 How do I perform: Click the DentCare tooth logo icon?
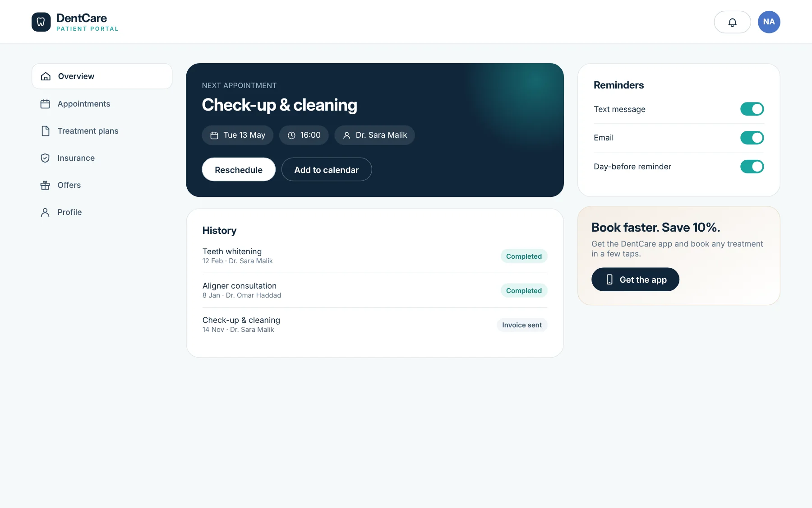(x=41, y=22)
